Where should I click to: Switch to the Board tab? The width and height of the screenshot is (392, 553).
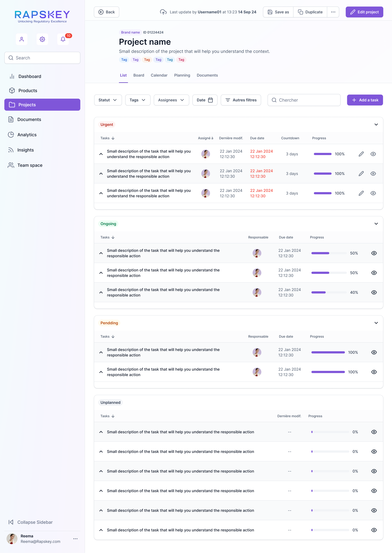138,75
